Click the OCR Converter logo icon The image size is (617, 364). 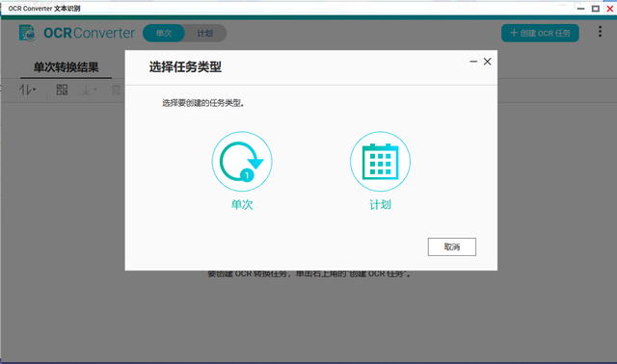27,33
